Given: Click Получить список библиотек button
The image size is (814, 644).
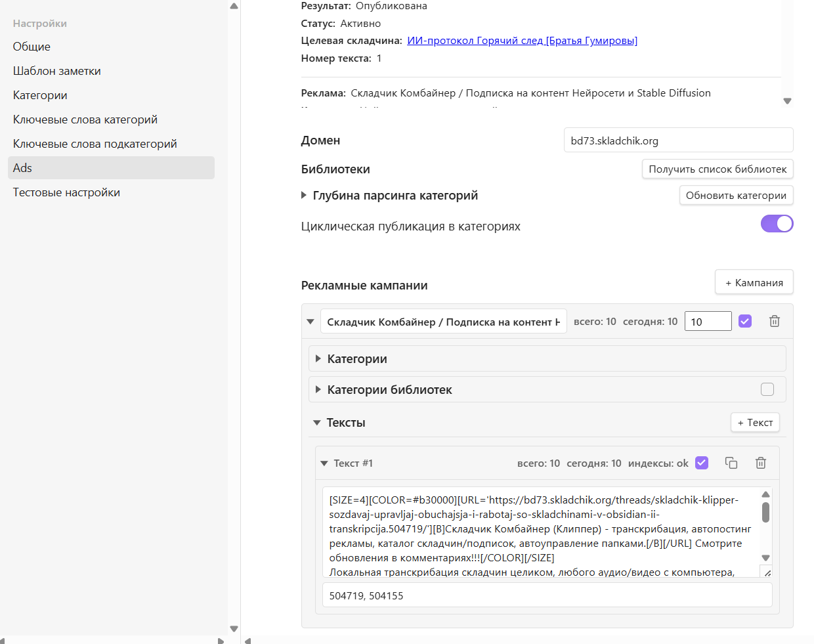Looking at the screenshot, I should [718, 169].
